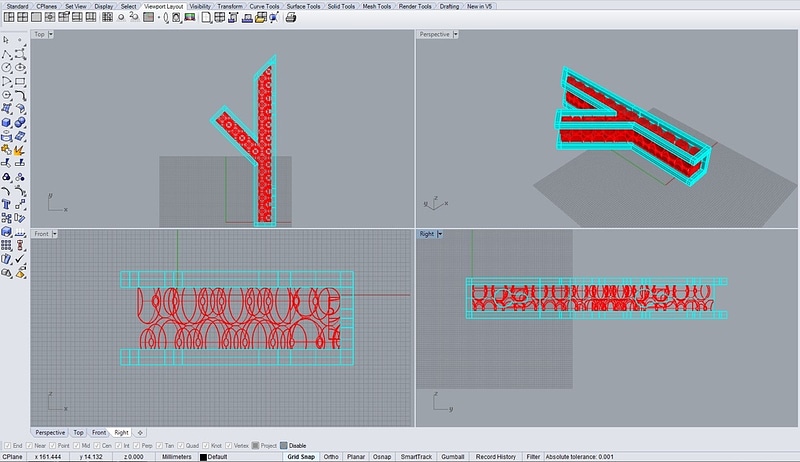Select the Boolean union spheres tool
Screen dimensions: 800x462
click(20, 122)
